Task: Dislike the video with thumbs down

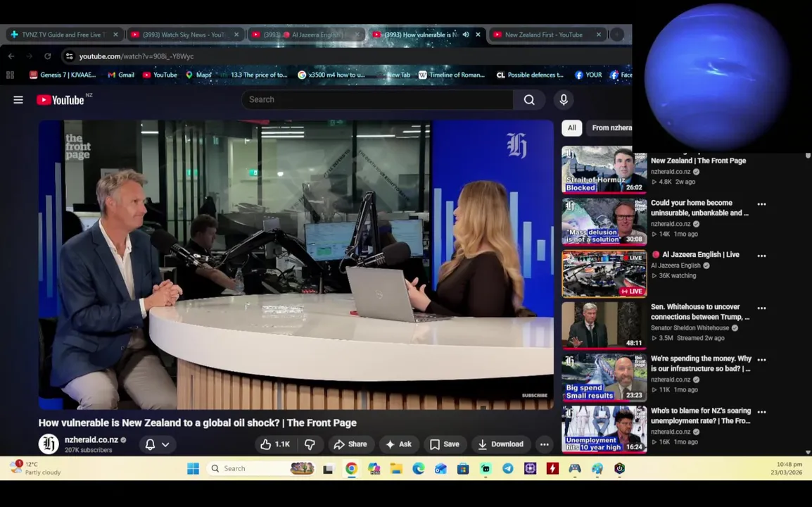Action: pos(310,444)
